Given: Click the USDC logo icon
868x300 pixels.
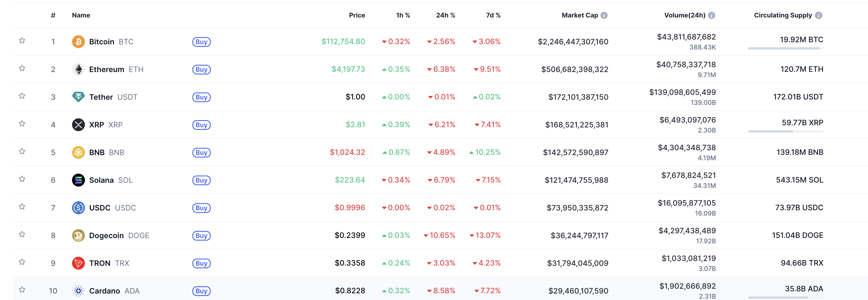Looking at the screenshot, I should [78, 208].
